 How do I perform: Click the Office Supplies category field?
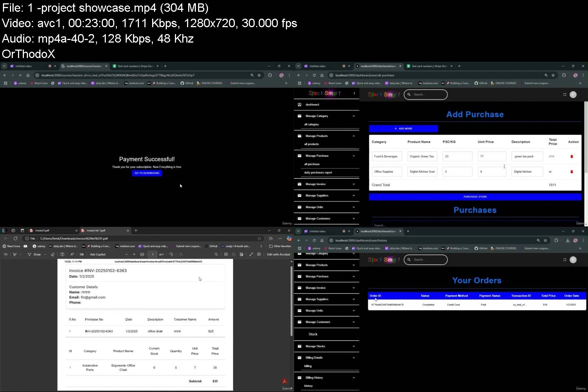coord(387,172)
